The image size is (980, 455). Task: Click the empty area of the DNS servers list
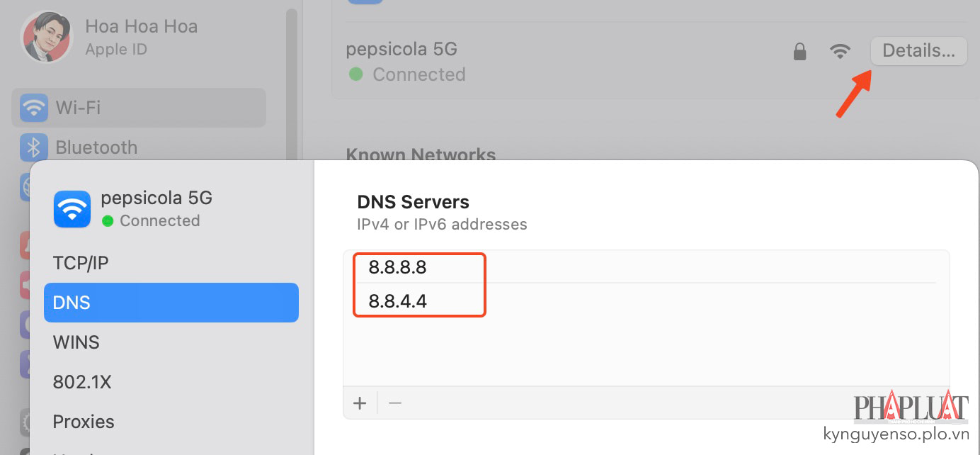(644, 351)
